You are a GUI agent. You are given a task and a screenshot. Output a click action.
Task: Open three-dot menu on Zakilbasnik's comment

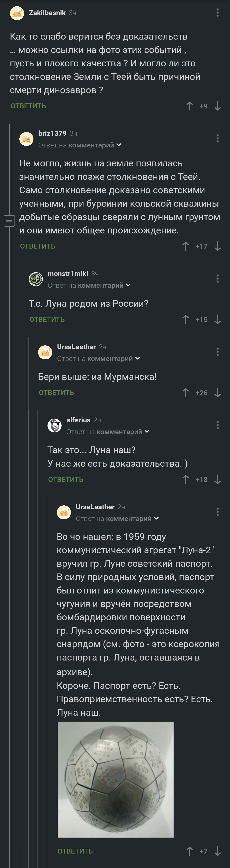(217, 13)
